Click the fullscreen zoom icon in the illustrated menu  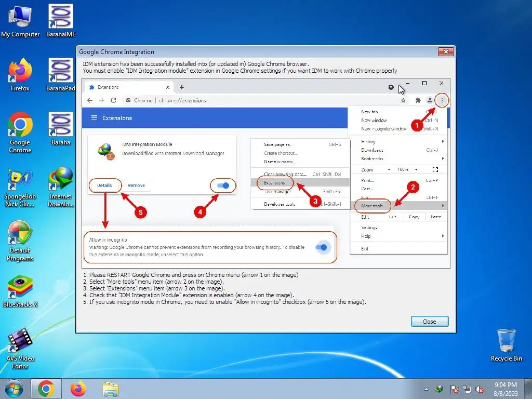435,169
